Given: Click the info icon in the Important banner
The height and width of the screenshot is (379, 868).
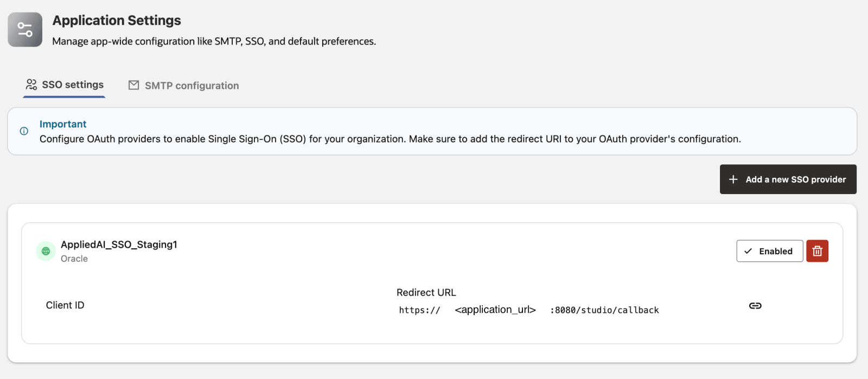Looking at the screenshot, I should click(x=23, y=131).
